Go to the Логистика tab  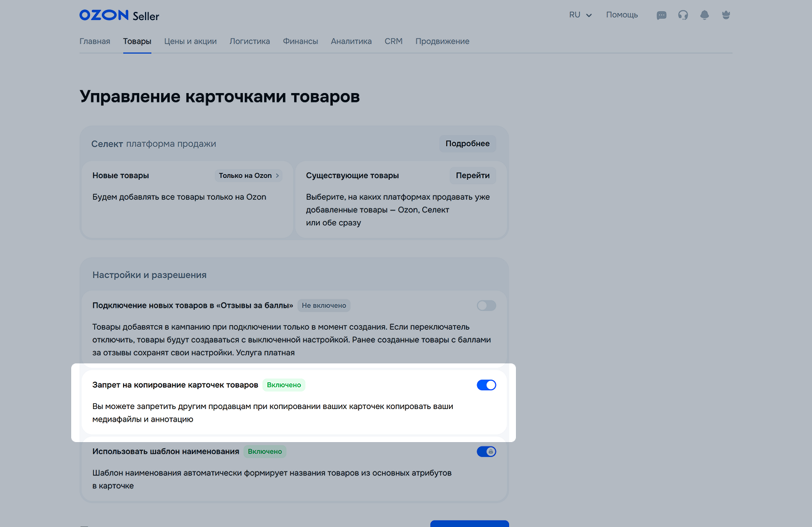(249, 41)
